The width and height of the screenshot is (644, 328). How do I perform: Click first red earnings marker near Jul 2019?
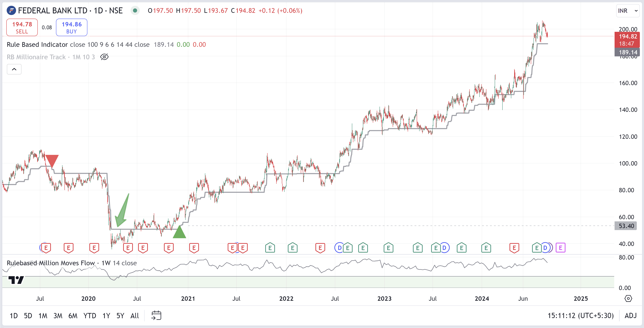pyautogui.click(x=46, y=248)
